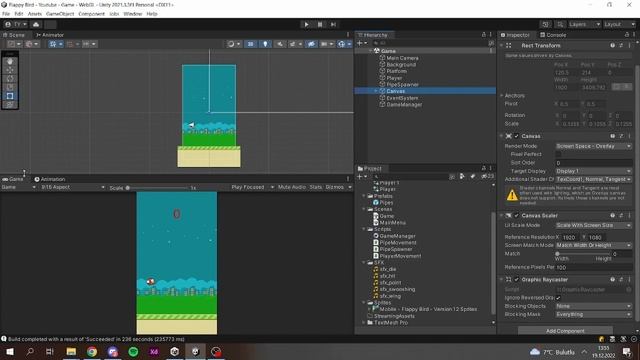Toggle the Pixel Perfect checkbox
Screen dimensions: 640x360
558,154
